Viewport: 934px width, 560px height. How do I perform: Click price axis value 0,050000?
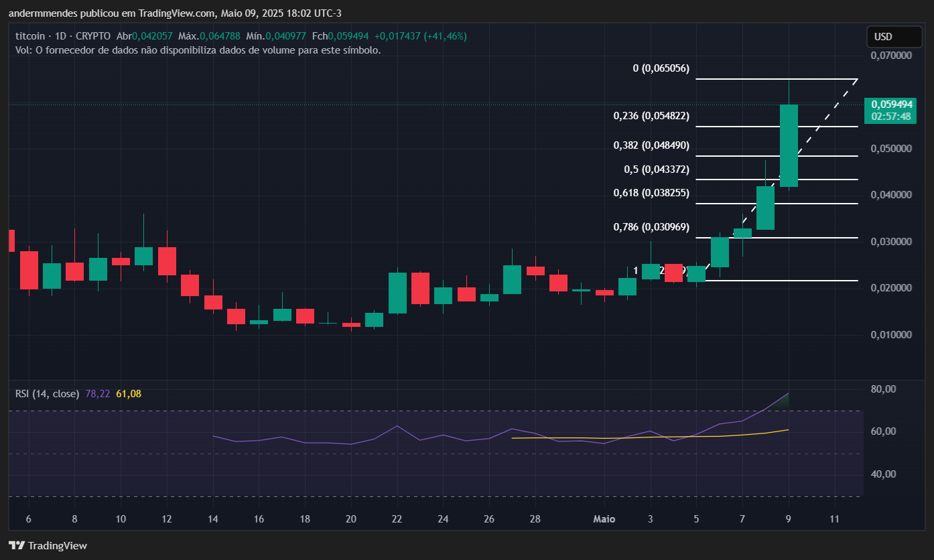click(892, 149)
